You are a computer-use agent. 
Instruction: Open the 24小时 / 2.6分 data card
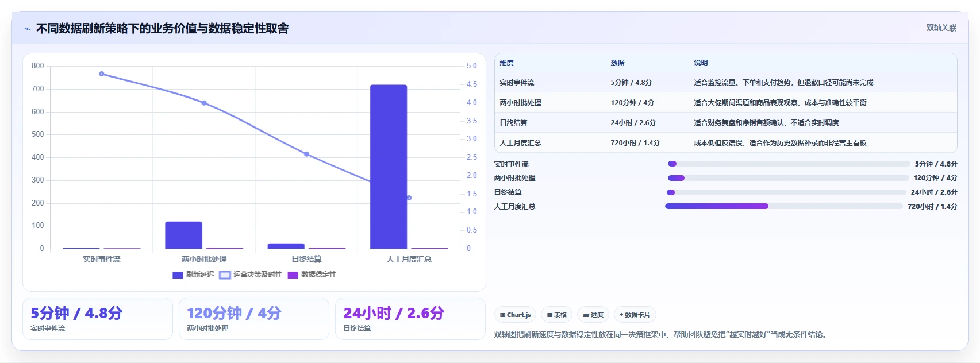[x=410, y=319]
